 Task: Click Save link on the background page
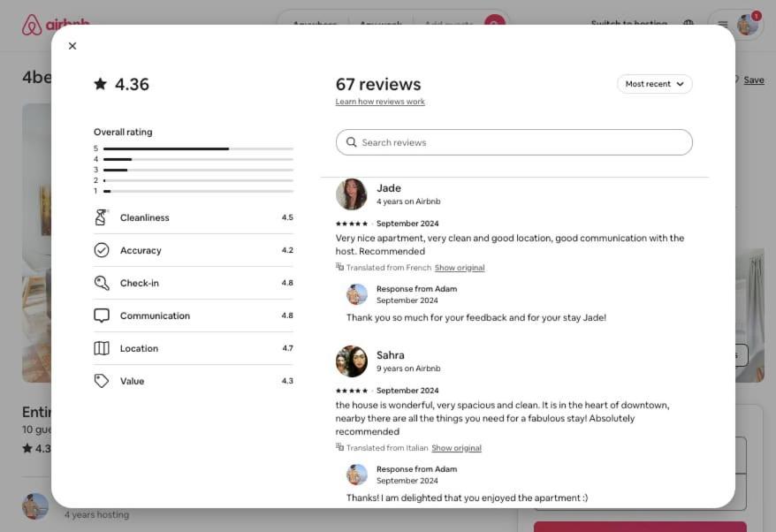[x=753, y=80]
